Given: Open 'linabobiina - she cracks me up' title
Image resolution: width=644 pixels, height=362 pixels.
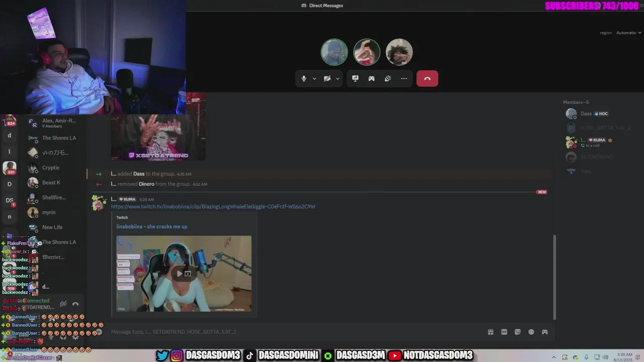Looking at the screenshot, I should coord(152,227).
